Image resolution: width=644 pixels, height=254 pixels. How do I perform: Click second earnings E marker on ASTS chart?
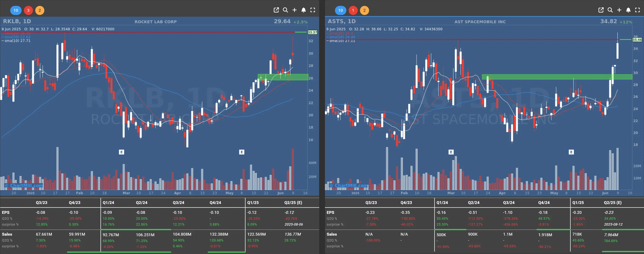[x=571, y=152]
